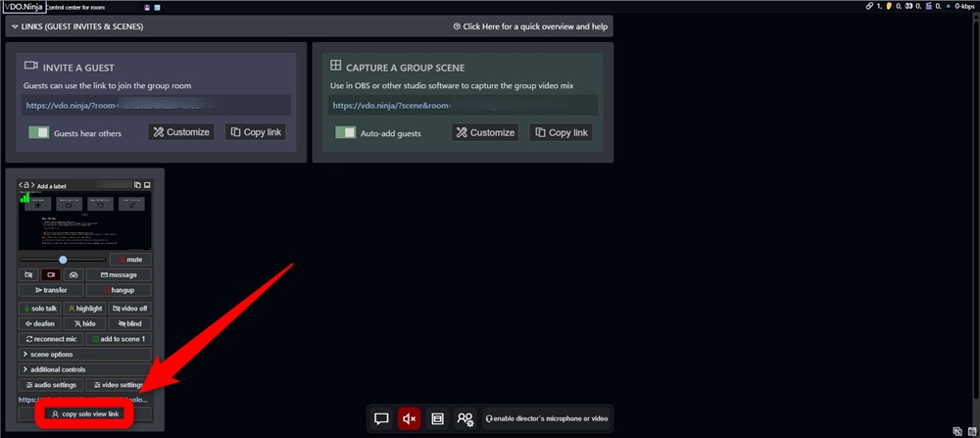Customize the guest invite link
The image size is (980, 438).
(181, 132)
